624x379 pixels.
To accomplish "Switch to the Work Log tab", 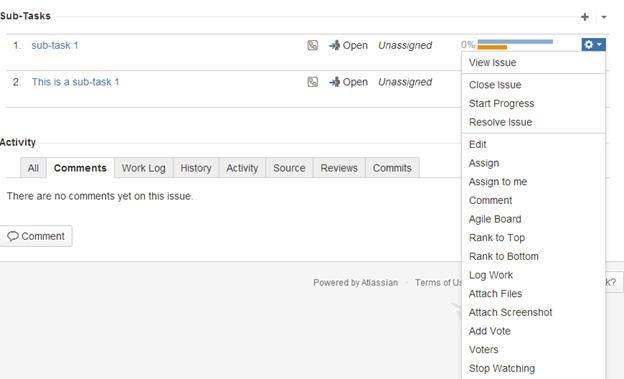I will point(144,168).
